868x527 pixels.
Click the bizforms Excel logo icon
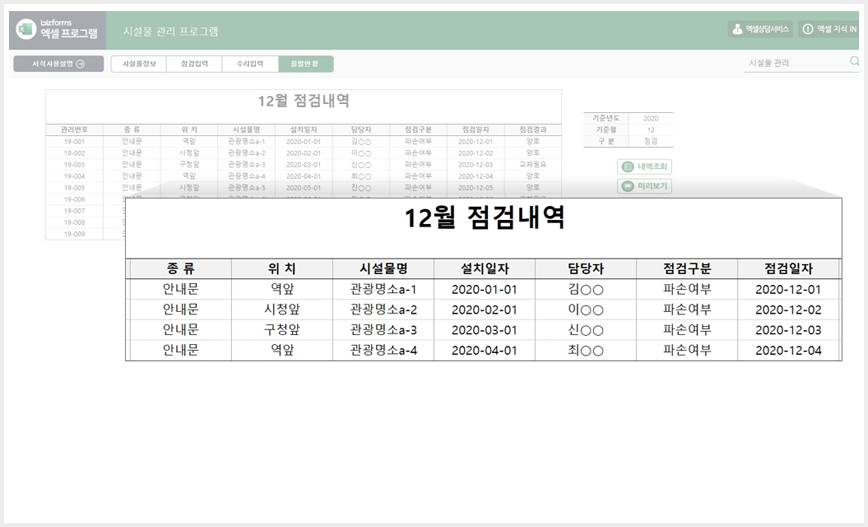26,29
